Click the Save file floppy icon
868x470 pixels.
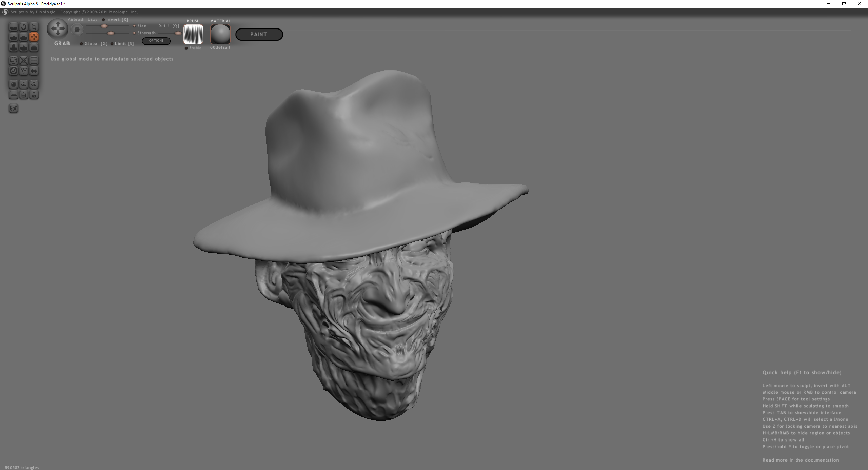[x=34, y=95]
